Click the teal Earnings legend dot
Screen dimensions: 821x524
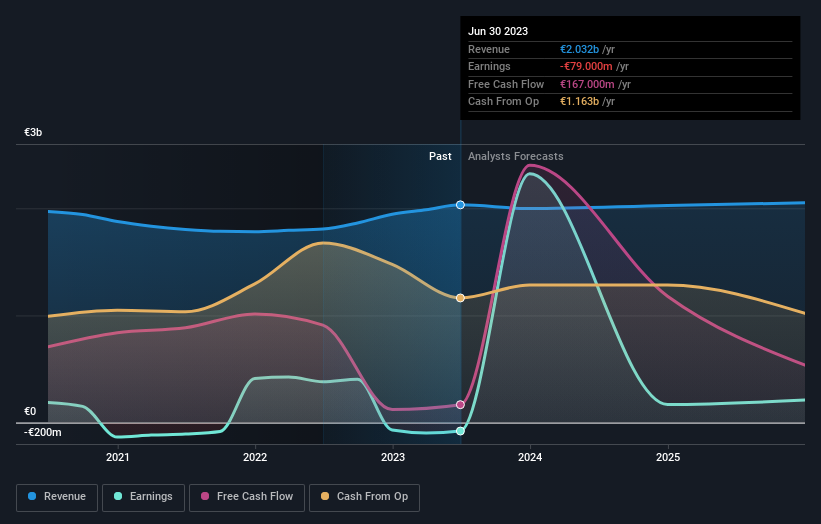click(118, 496)
